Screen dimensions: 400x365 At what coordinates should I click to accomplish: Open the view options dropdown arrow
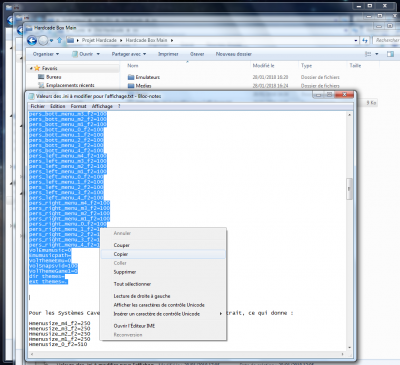377,54
